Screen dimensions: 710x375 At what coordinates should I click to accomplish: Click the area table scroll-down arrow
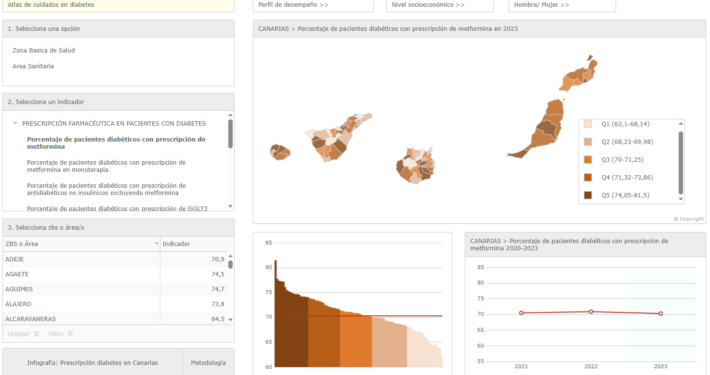tap(230, 320)
